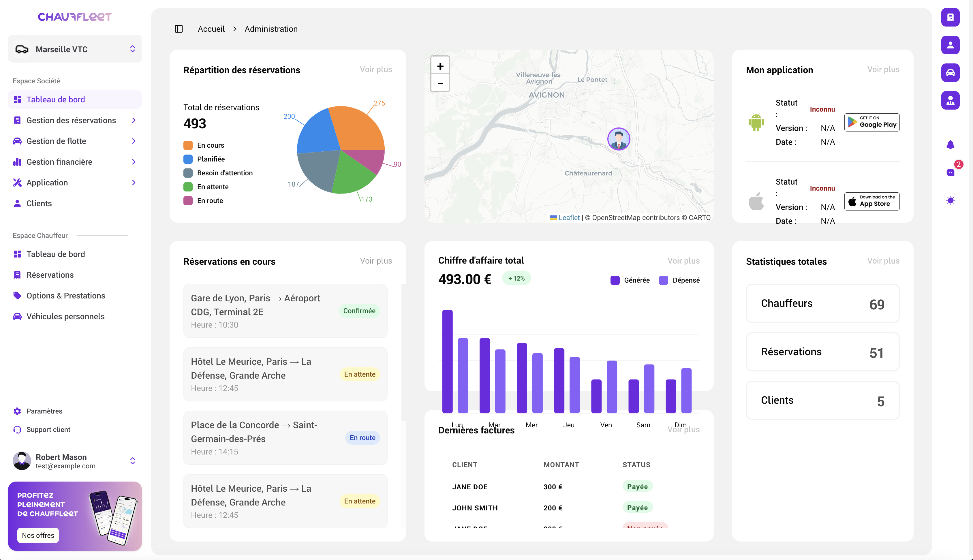Click the car icon in right rail
This screenshot has width=973, height=560.
[x=950, y=73]
